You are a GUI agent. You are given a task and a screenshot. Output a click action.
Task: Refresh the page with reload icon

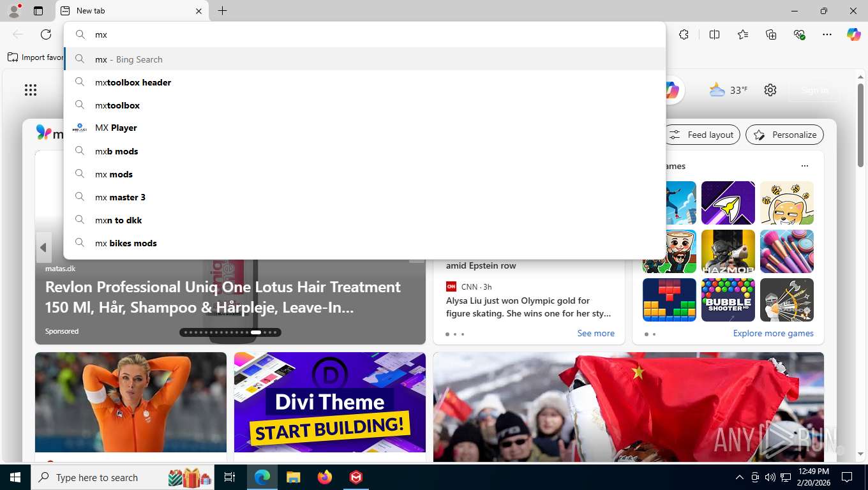pos(46,34)
